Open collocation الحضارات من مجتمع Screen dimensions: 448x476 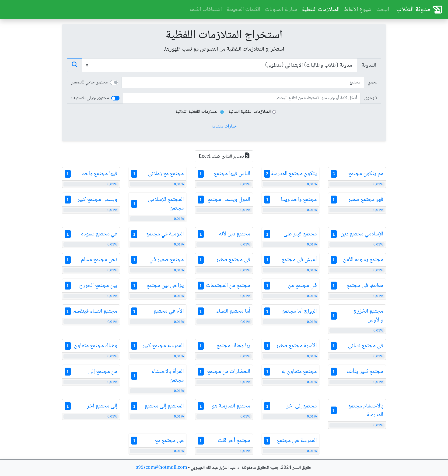(229, 372)
